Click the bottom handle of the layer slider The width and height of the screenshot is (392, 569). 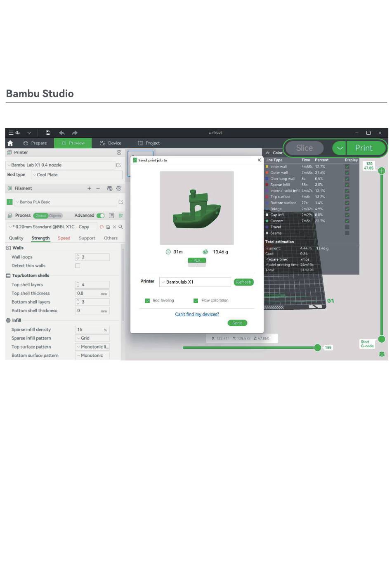click(x=382, y=339)
